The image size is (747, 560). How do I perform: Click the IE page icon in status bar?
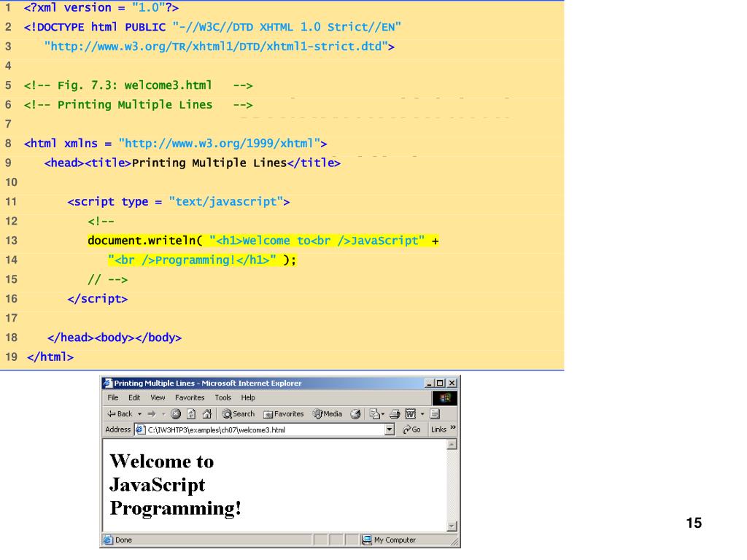(108, 540)
